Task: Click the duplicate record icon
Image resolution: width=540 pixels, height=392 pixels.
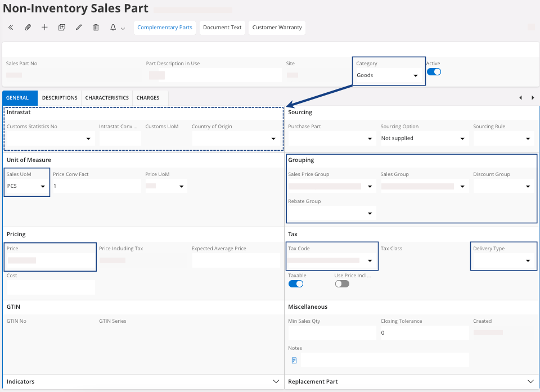Action: point(62,28)
